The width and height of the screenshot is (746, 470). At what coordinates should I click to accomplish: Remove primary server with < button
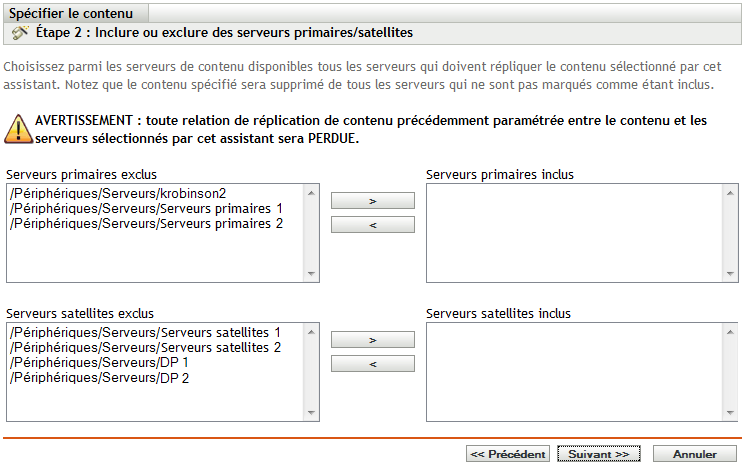coord(372,225)
